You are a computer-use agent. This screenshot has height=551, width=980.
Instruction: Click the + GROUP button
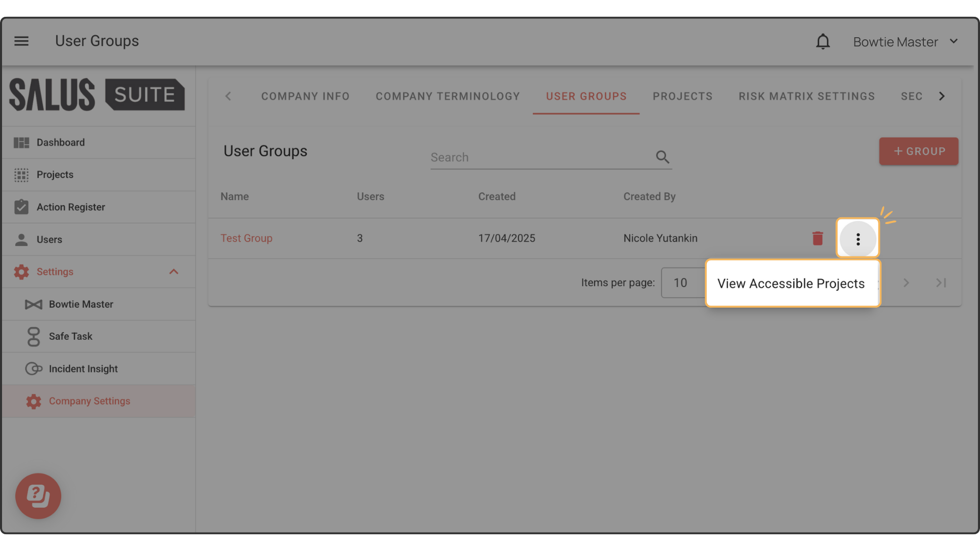[918, 151]
